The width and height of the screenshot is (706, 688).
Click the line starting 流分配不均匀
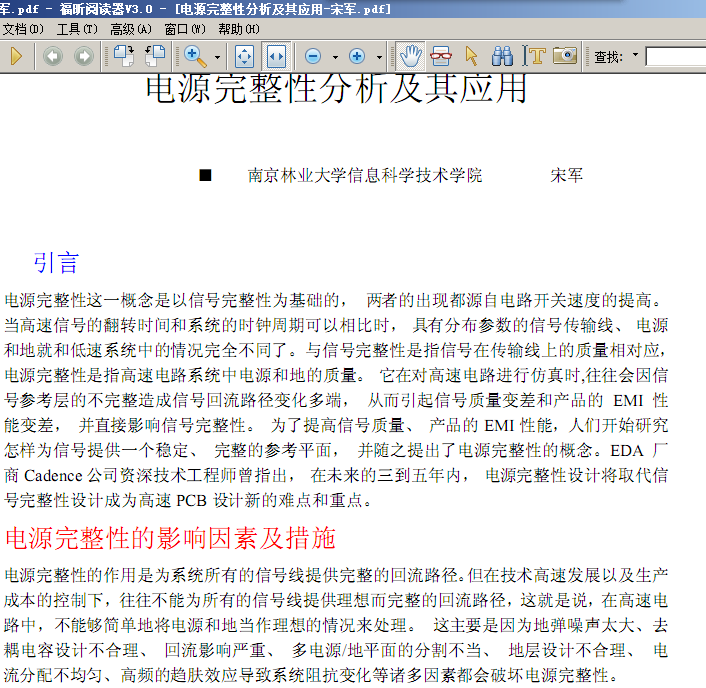[312, 675]
